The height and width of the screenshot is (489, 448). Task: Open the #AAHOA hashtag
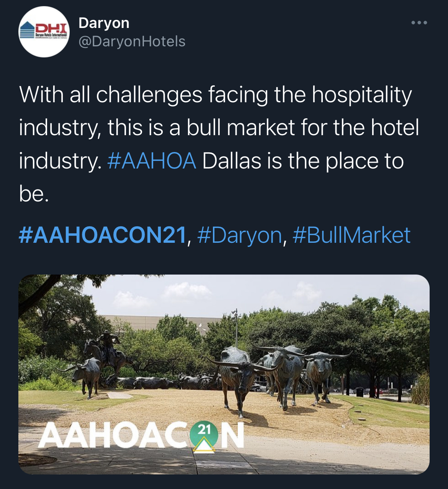coord(152,161)
